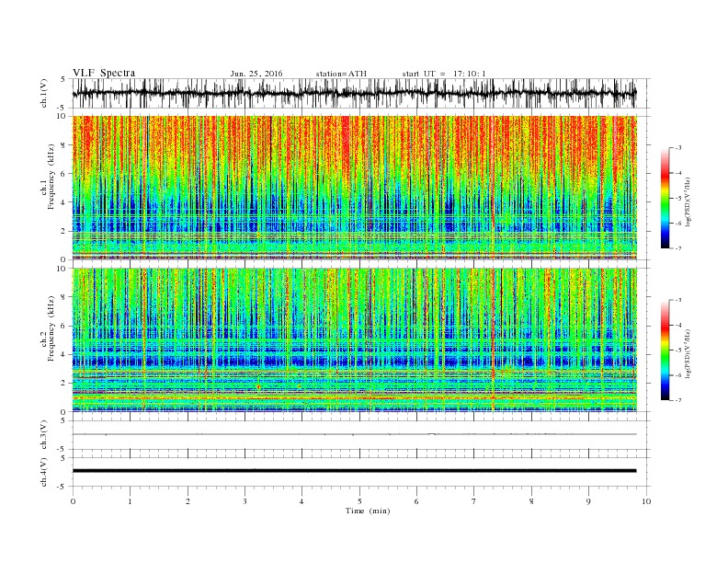Click the upper PSD color bar
Image resolution: width=728 pixels, height=563 pixels.
(x=665, y=198)
